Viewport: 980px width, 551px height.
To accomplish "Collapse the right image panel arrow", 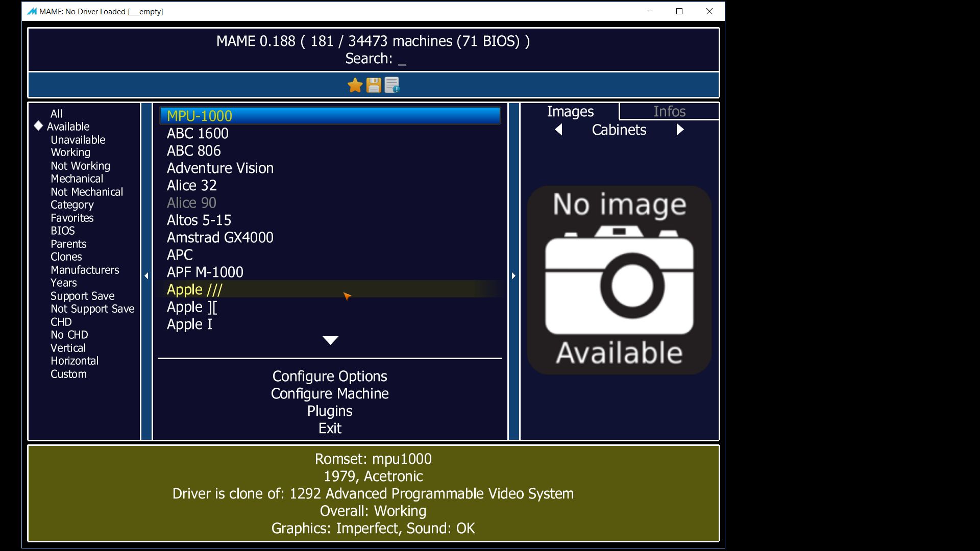I will tap(513, 275).
